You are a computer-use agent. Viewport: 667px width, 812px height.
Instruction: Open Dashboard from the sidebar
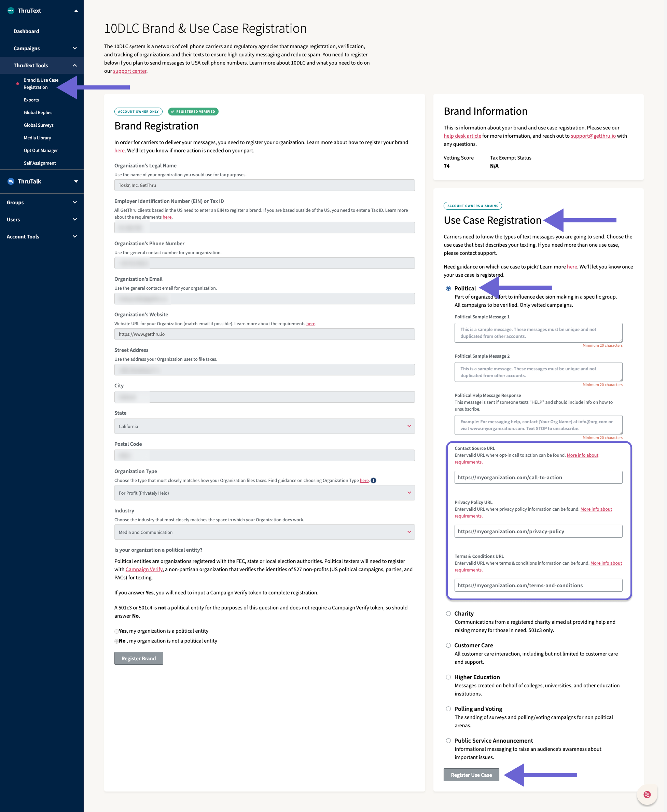point(26,31)
